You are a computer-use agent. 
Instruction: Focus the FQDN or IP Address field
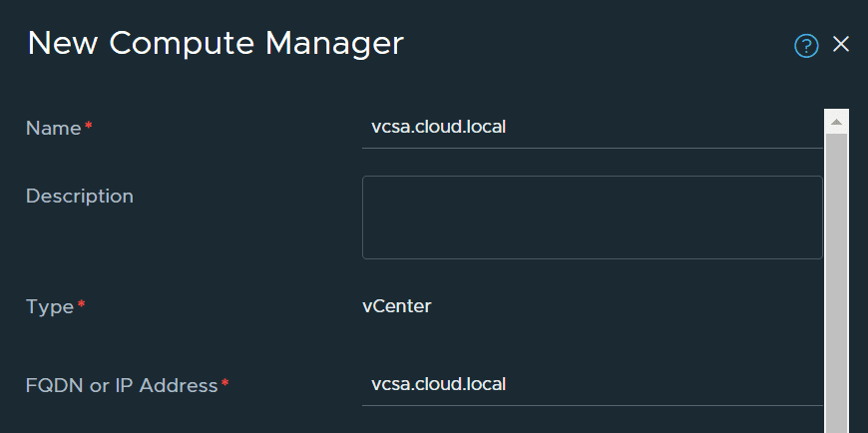point(592,384)
